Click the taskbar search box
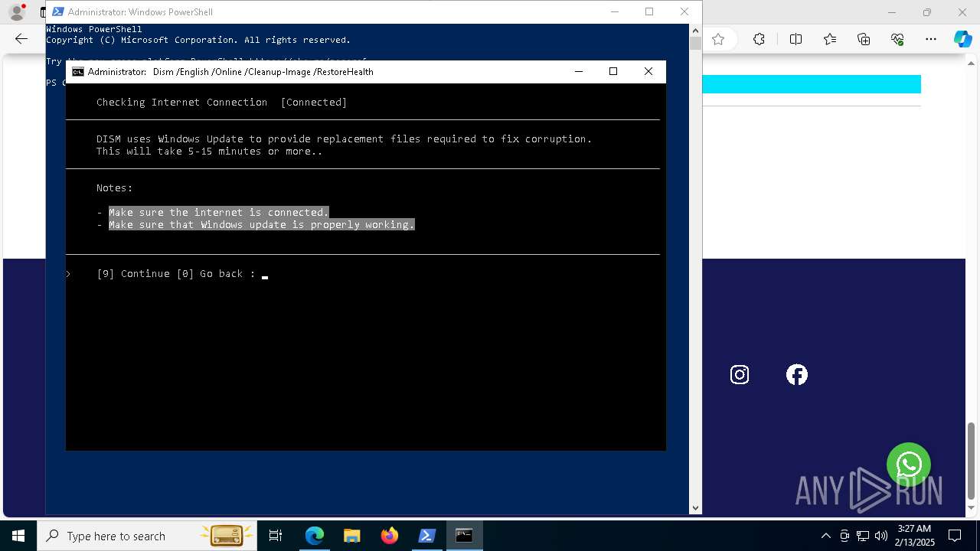This screenshot has width=980, height=551. [x=145, y=536]
